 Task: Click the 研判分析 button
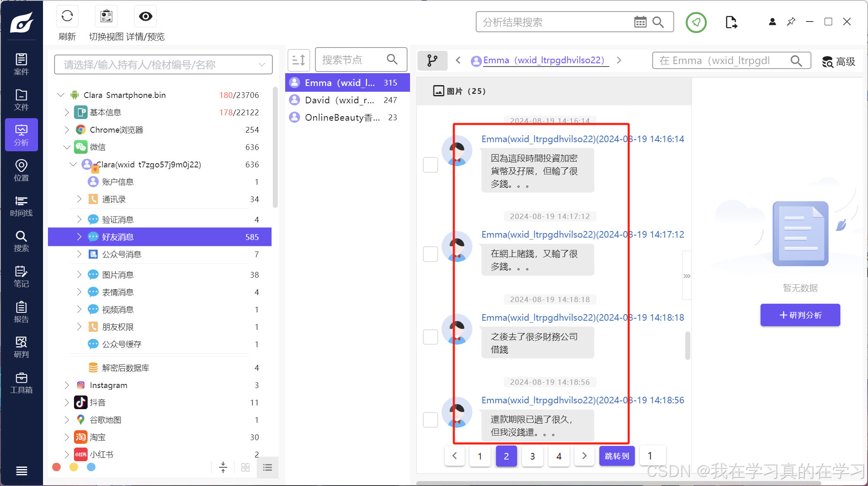click(800, 315)
